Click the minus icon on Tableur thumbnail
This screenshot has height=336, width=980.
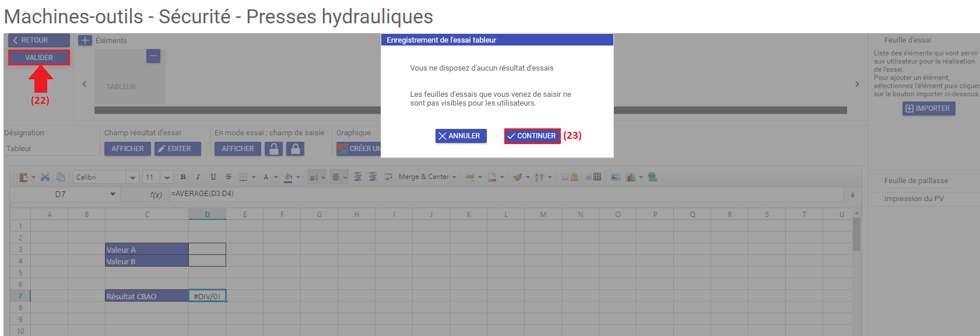(153, 56)
